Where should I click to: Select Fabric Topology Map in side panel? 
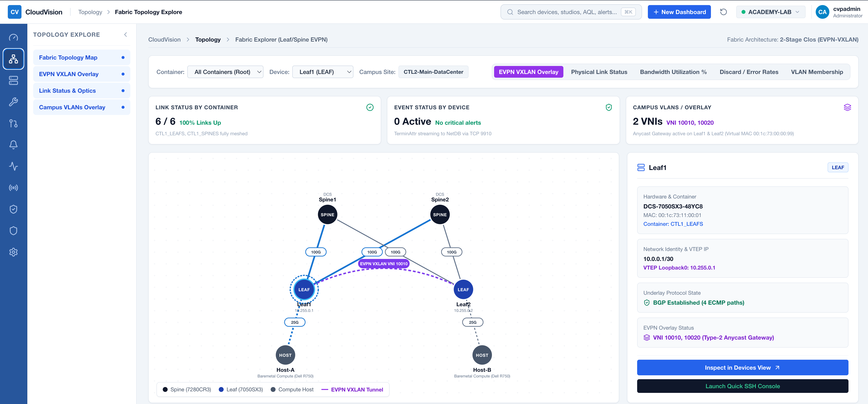pyautogui.click(x=82, y=58)
